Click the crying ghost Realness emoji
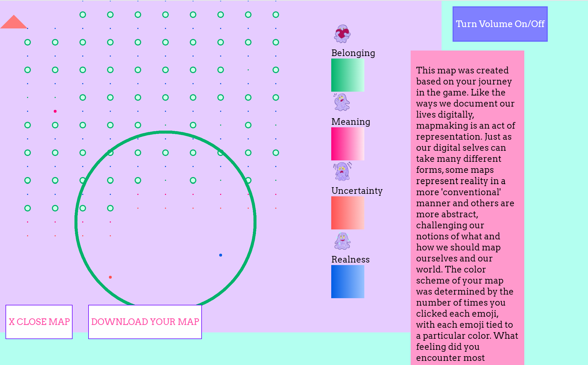Screen dimensions: 588x365 [342, 241]
